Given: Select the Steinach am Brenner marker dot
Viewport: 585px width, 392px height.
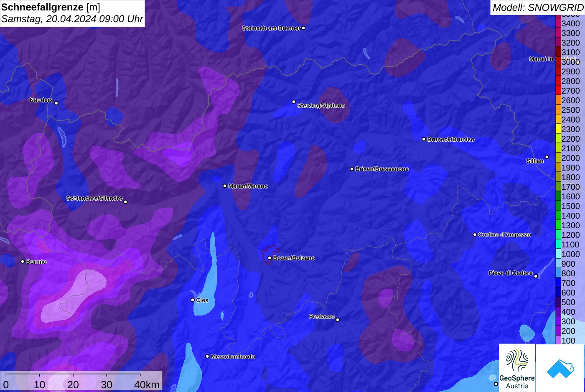Looking at the screenshot, I should click(x=303, y=28).
